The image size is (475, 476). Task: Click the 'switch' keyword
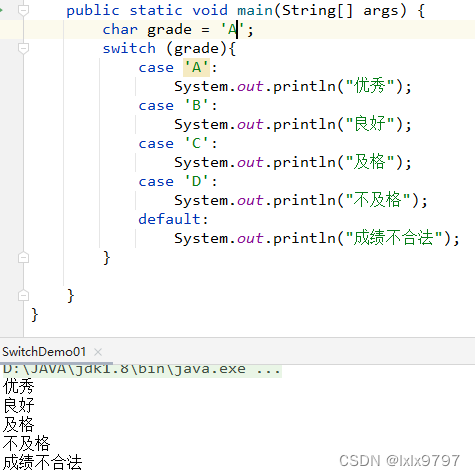[x=129, y=49]
